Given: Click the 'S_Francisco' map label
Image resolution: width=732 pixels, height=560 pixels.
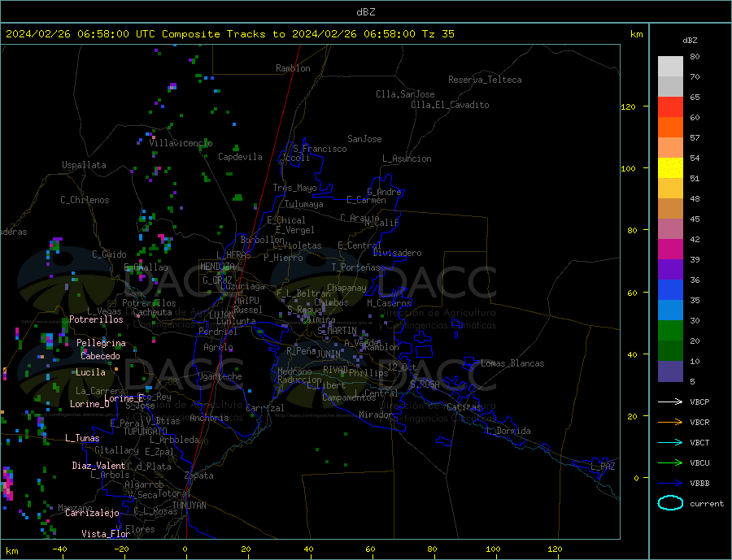Looking at the screenshot, I should tap(320, 149).
